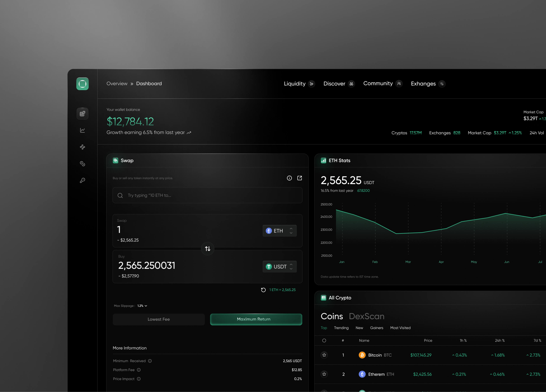Click wallet balance $12,784.12

pyautogui.click(x=130, y=122)
